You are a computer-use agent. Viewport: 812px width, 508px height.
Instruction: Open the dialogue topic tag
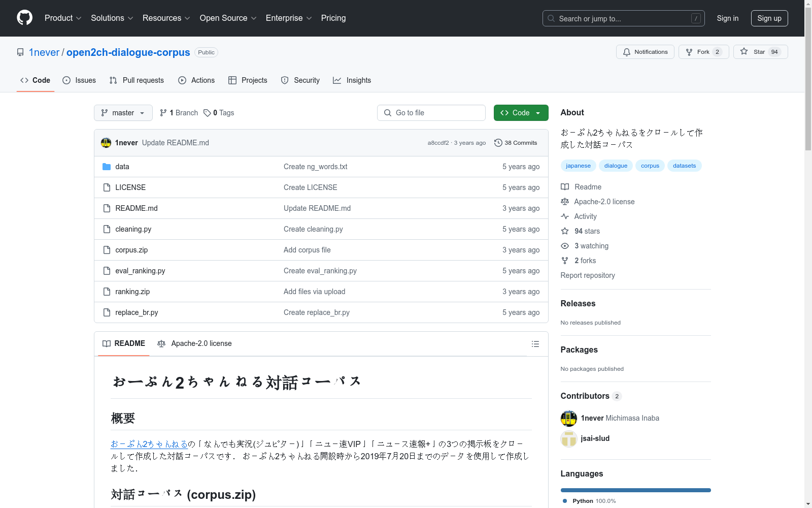click(616, 166)
